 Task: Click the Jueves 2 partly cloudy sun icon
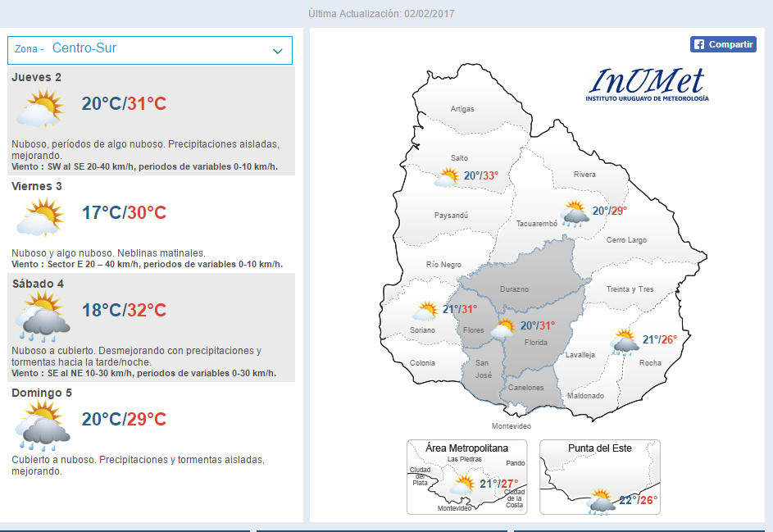(x=40, y=108)
